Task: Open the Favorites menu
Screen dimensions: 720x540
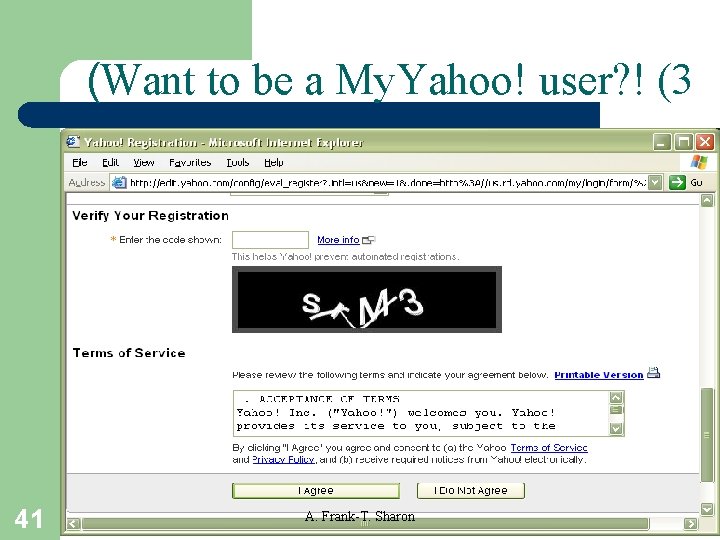Action: pyautogui.click(x=190, y=163)
